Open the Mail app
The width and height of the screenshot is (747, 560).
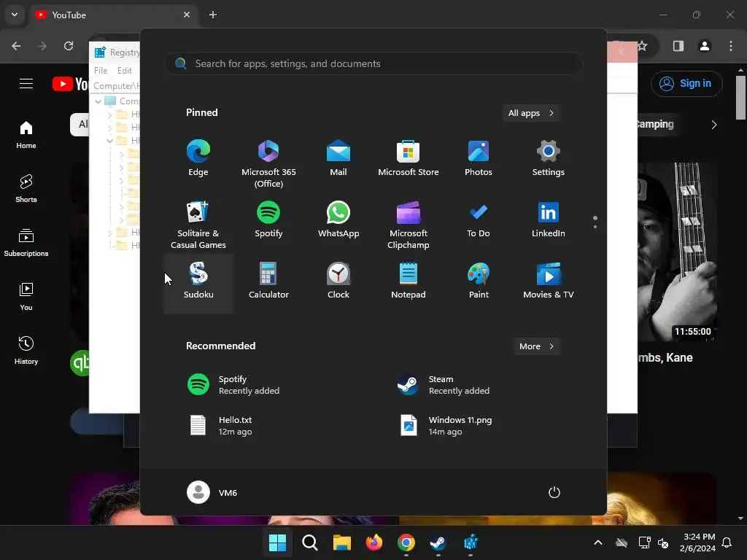338,158
